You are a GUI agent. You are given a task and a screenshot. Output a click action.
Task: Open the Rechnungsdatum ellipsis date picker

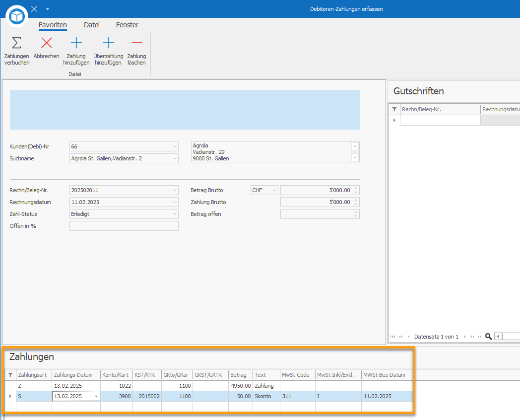(174, 203)
